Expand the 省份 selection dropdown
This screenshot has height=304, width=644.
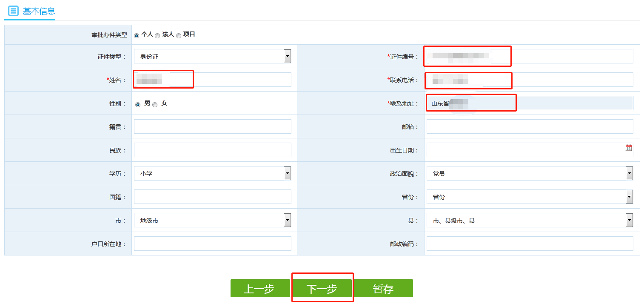629,196
